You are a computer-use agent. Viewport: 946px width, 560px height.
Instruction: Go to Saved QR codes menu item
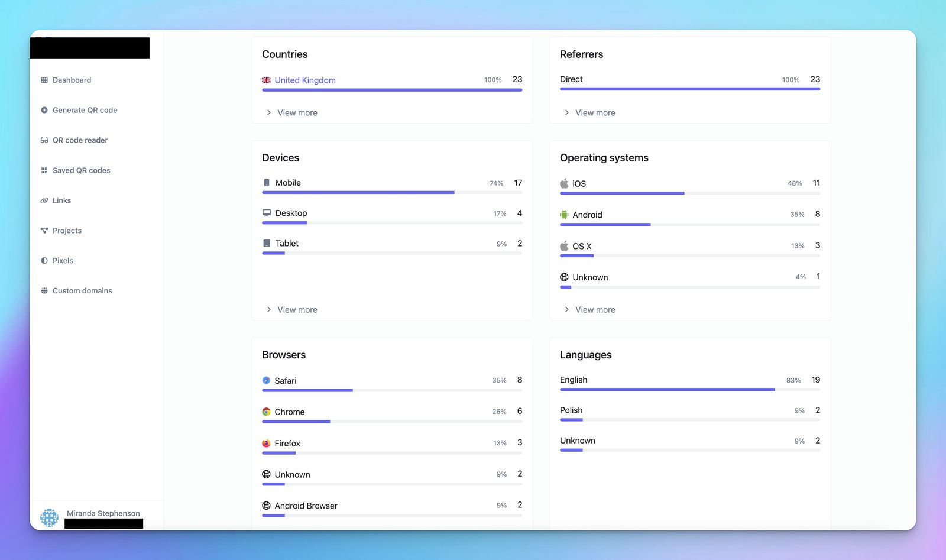81,170
